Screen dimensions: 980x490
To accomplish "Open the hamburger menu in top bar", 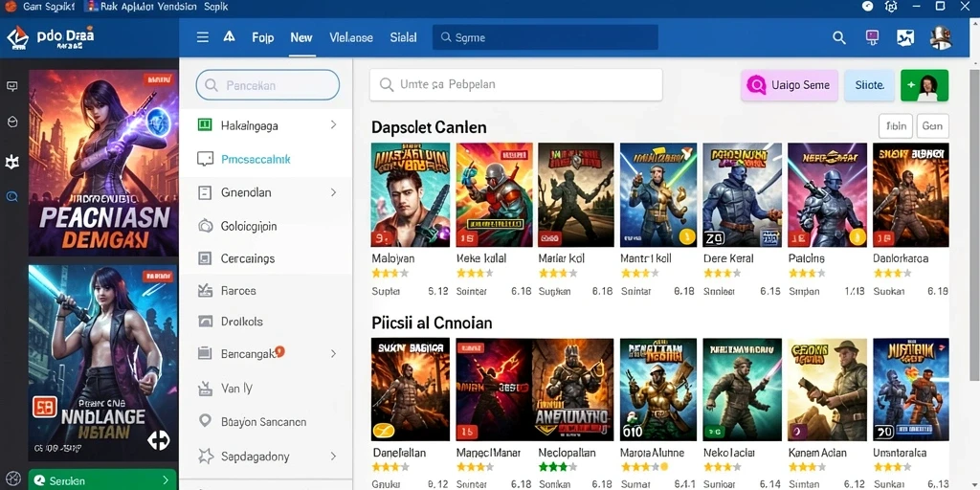I will (x=203, y=37).
